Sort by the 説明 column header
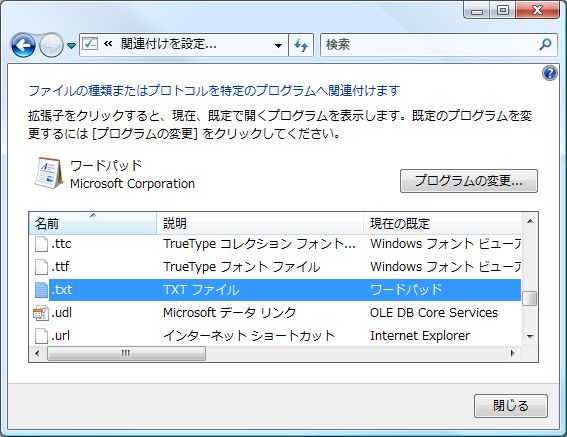This screenshot has width=567, height=437. (x=260, y=223)
